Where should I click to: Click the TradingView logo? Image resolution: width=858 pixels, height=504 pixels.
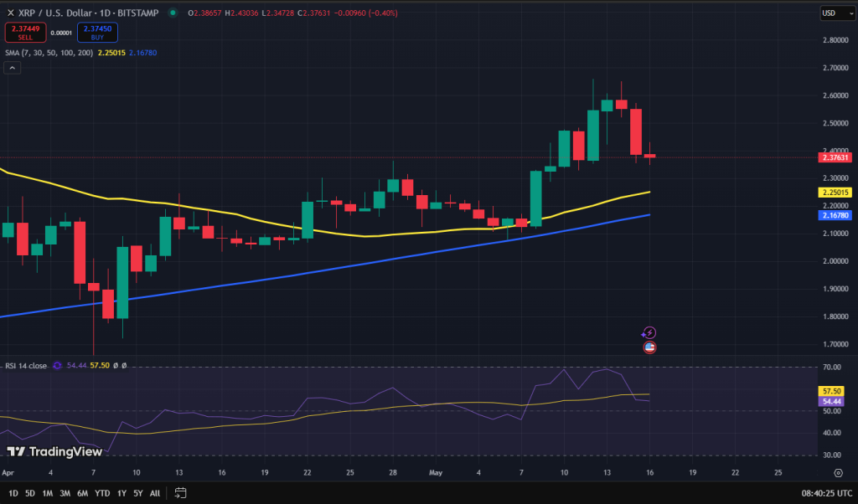click(x=54, y=452)
